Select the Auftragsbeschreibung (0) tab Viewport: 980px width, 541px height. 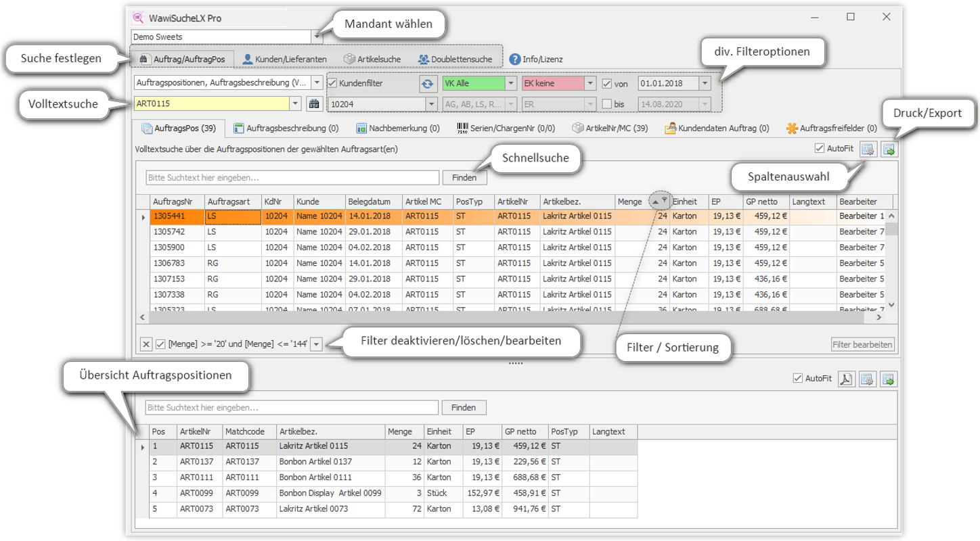click(x=286, y=128)
